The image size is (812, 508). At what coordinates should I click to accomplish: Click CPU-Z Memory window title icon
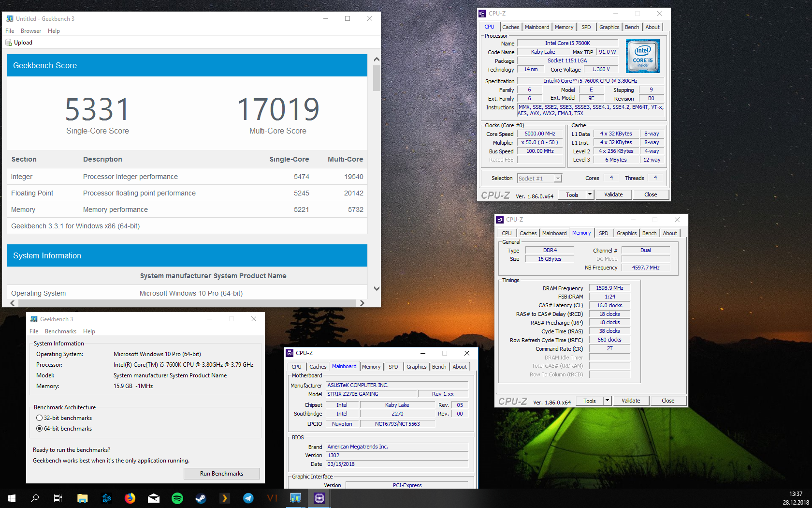(x=500, y=220)
